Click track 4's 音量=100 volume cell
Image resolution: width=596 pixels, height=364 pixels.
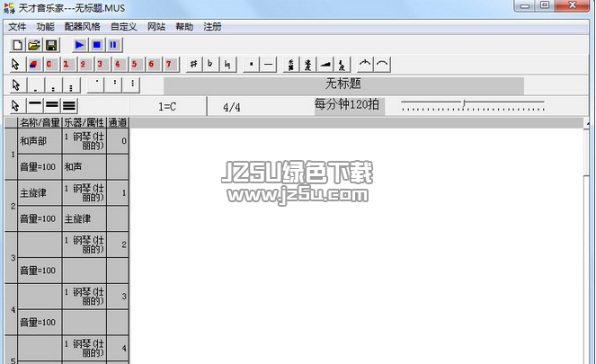coord(40,322)
